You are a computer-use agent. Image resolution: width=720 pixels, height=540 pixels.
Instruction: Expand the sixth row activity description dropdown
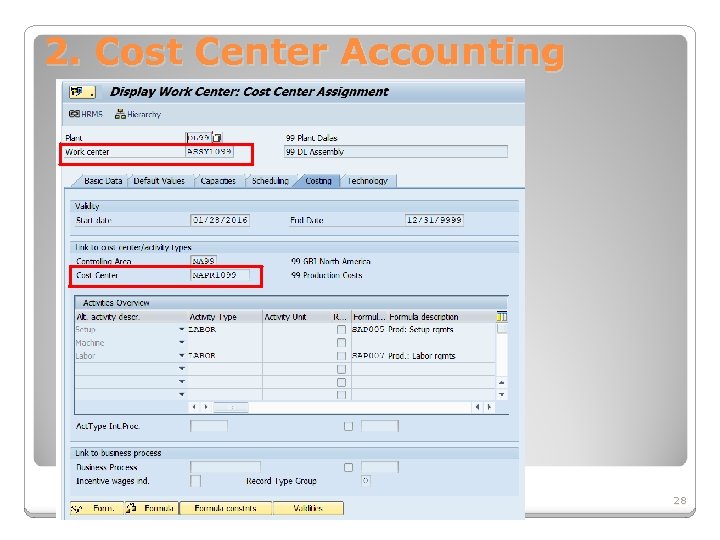click(x=182, y=394)
